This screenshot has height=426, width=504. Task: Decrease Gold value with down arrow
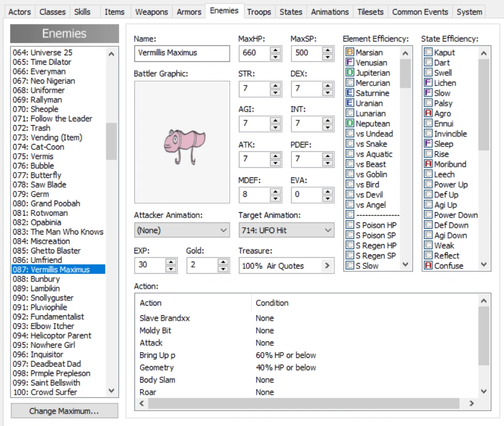223,269
